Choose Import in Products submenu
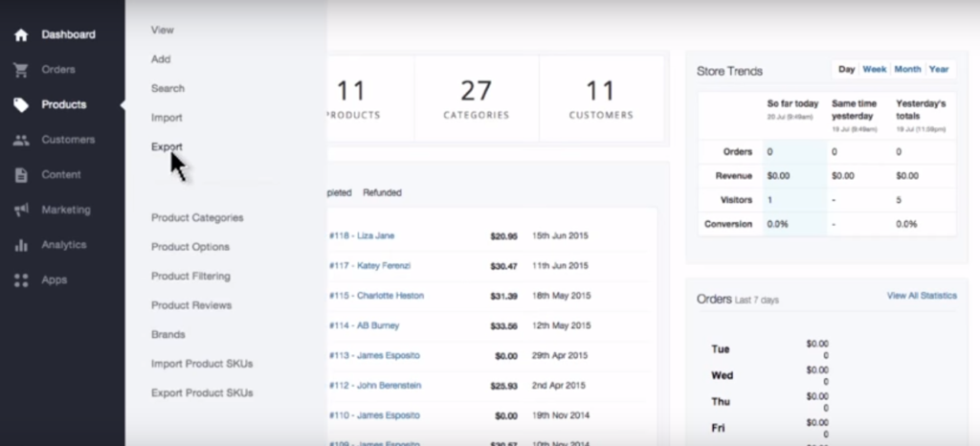Image resolution: width=980 pixels, height=446 pixels. coord(167,118)
